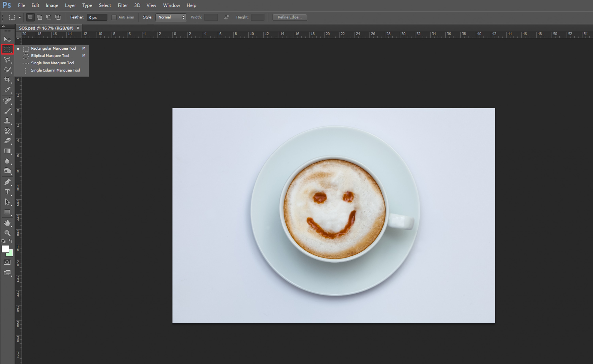
Task: Open the File menu
Action: point(22,5)
